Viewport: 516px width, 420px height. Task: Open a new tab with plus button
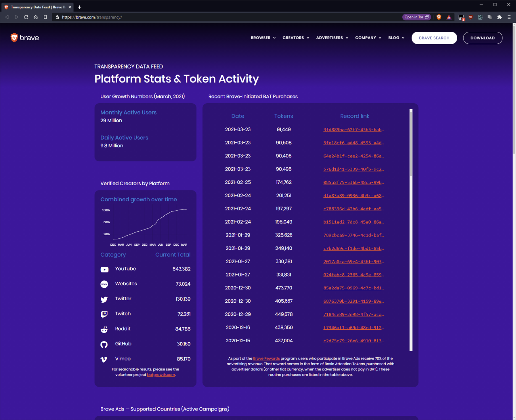coord(79,7)
